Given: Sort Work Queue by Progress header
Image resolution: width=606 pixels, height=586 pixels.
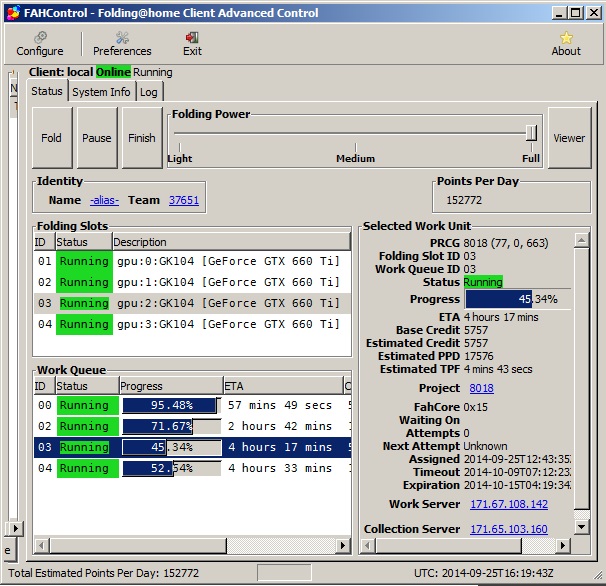Looking at the screenshot, I should [171, 386].
